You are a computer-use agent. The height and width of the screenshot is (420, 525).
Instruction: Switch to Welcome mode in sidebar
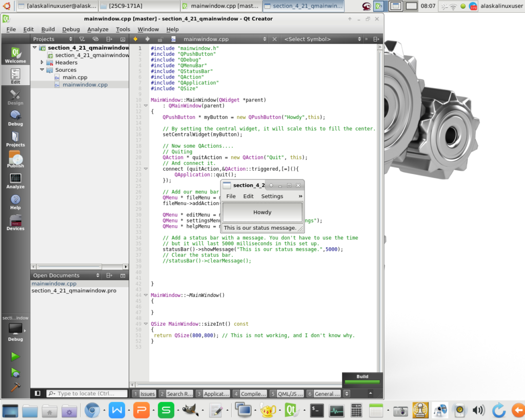click(15, 54)
